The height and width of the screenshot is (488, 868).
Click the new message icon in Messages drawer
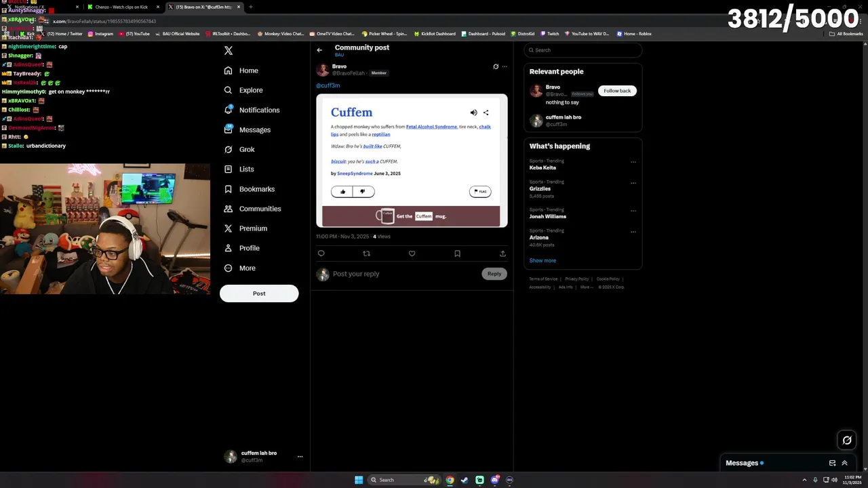(832, 463)
